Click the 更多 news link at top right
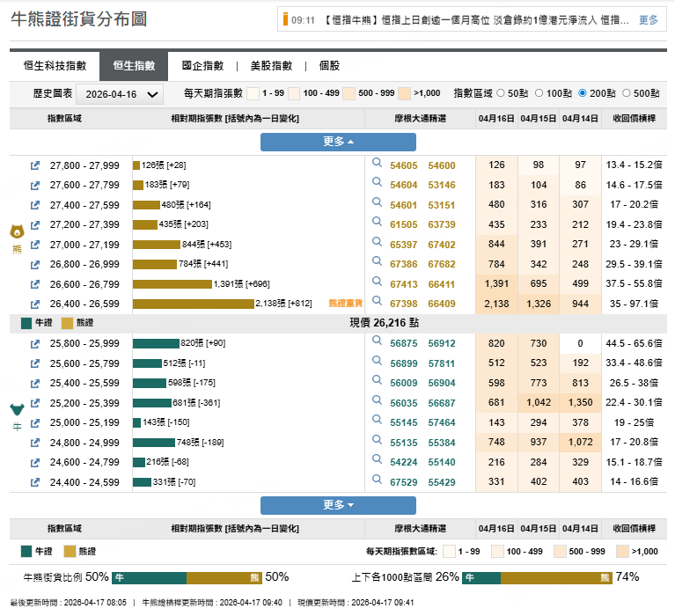The width and height of the screenshot is (675, 616). coord(648,19)
